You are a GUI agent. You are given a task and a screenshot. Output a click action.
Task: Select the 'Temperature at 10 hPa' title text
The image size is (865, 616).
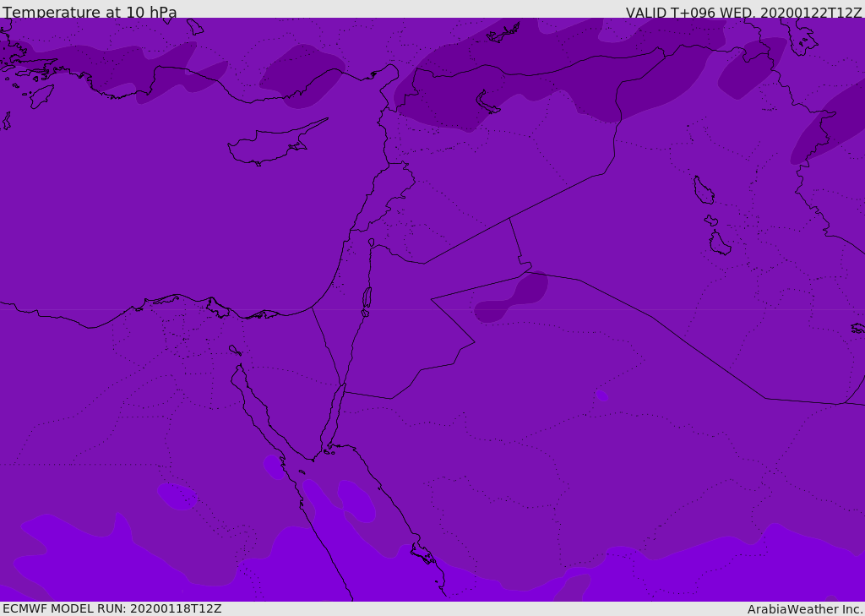[x=90, y=12]
